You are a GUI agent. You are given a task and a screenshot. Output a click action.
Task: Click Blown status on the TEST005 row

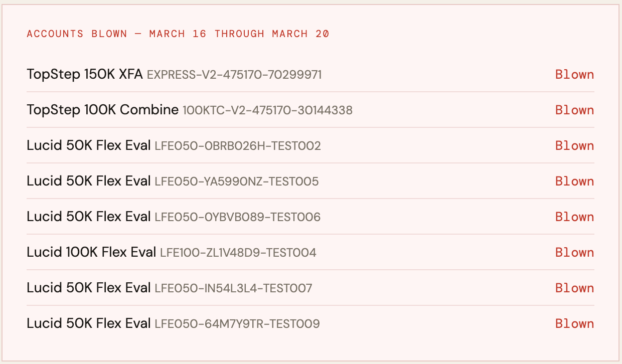point(574,181)
